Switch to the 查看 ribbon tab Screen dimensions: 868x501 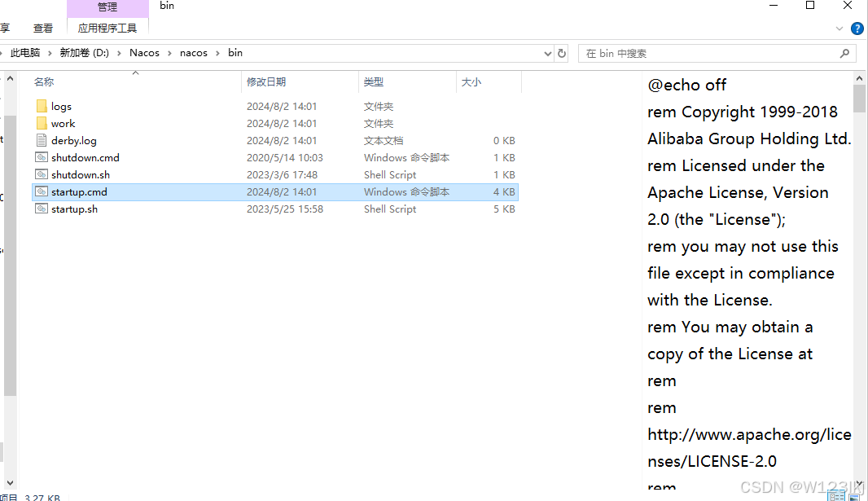43,27
